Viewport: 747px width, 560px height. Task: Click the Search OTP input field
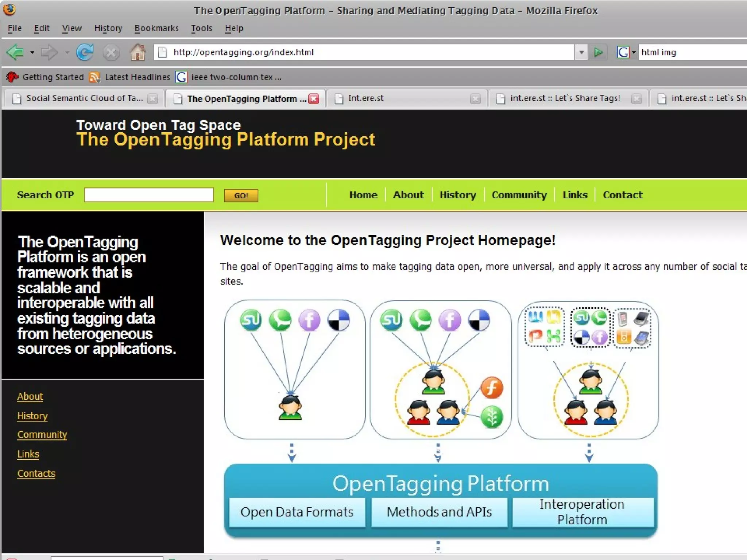tap(149, 195)
